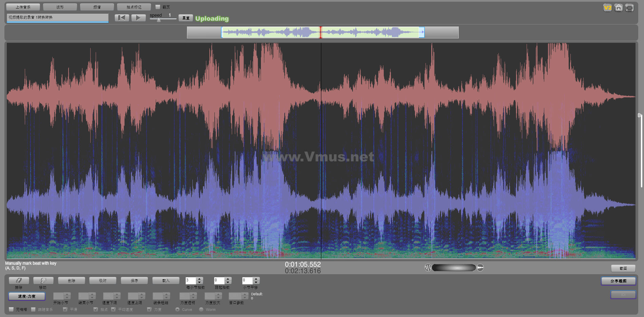
Task: Increase 弱起拍数 pickup beats value
Action: tap(228, 279)
